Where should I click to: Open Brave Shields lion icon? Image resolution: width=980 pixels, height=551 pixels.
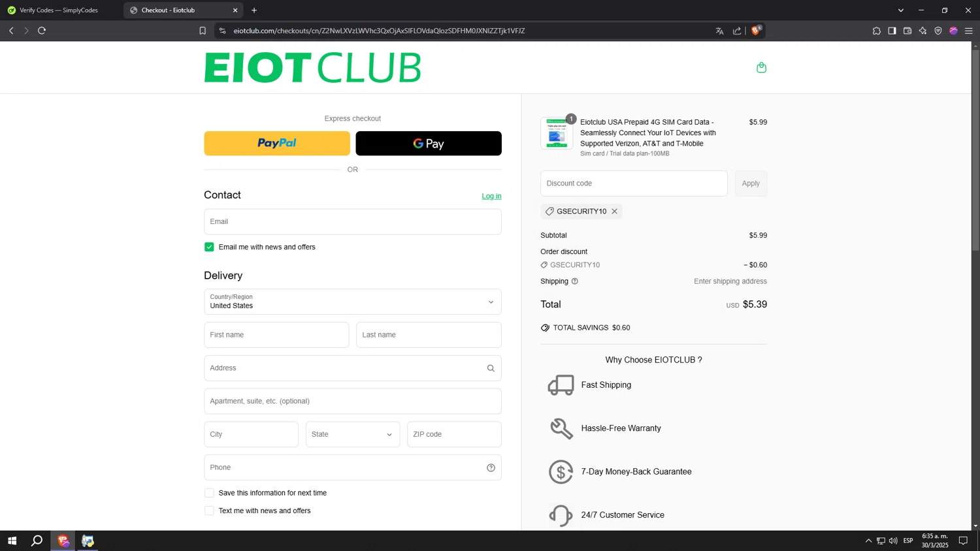tap(756, 30)
